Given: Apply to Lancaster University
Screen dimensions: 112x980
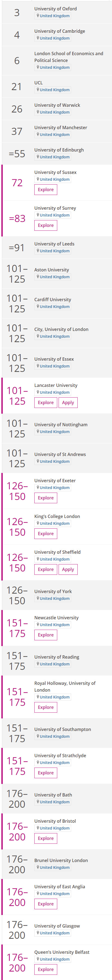Looking at the screenshot, I should click(68, 402).
